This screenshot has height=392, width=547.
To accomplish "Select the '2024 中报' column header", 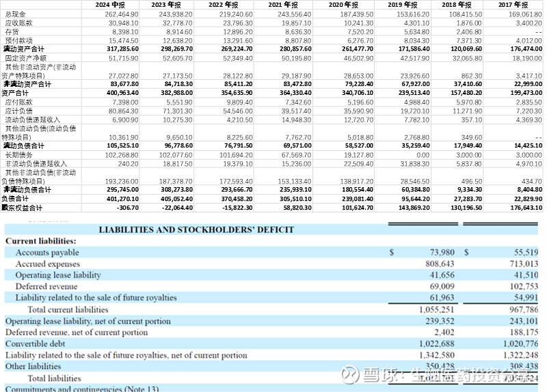I will click(110, 5).
